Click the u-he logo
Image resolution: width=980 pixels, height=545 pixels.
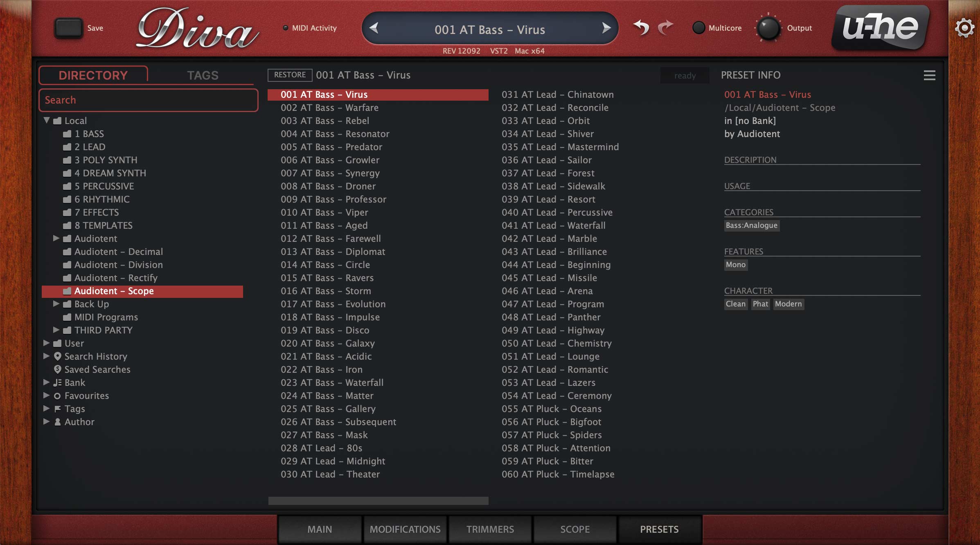(880, 28)
